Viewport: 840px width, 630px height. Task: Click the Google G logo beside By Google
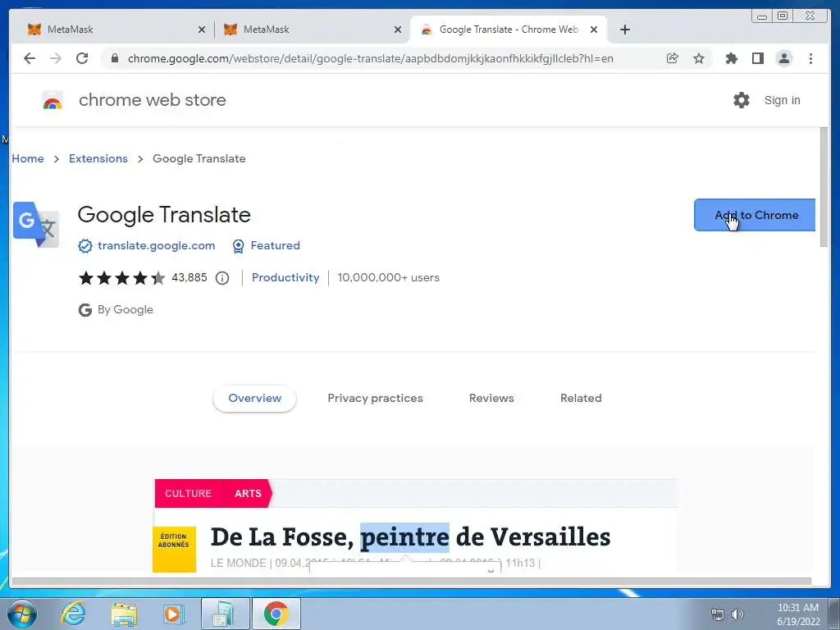click(x=85, y=309)
